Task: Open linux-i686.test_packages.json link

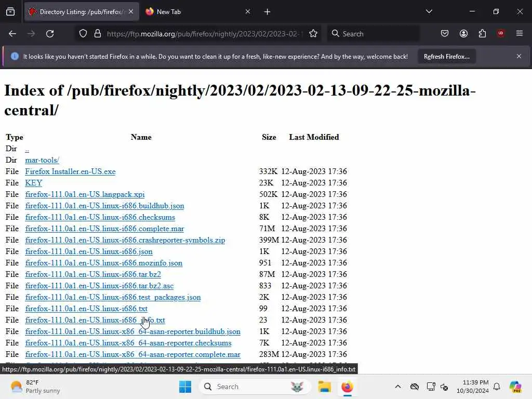Action: [x=113, y=297]
